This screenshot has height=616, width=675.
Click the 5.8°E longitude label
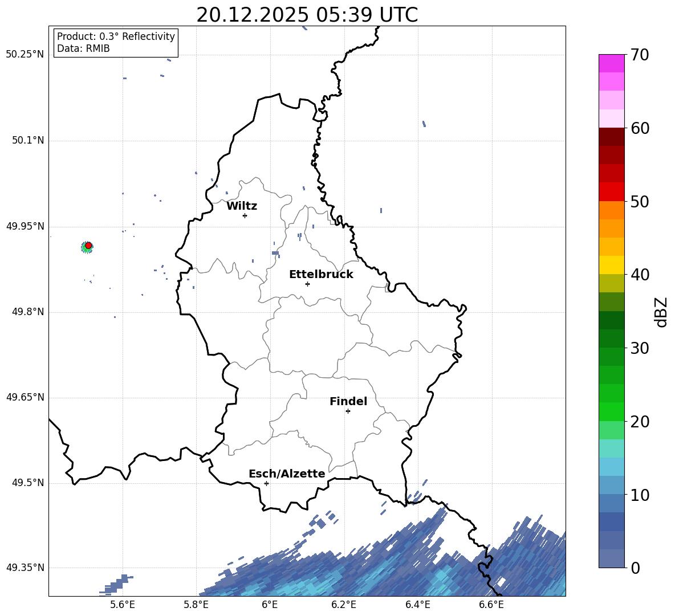196,605
